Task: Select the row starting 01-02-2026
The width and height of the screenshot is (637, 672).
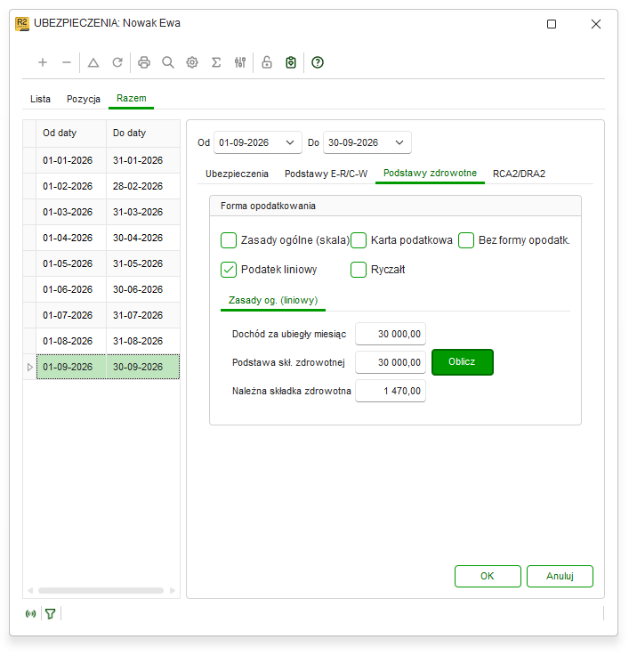Action: (101, 186)
